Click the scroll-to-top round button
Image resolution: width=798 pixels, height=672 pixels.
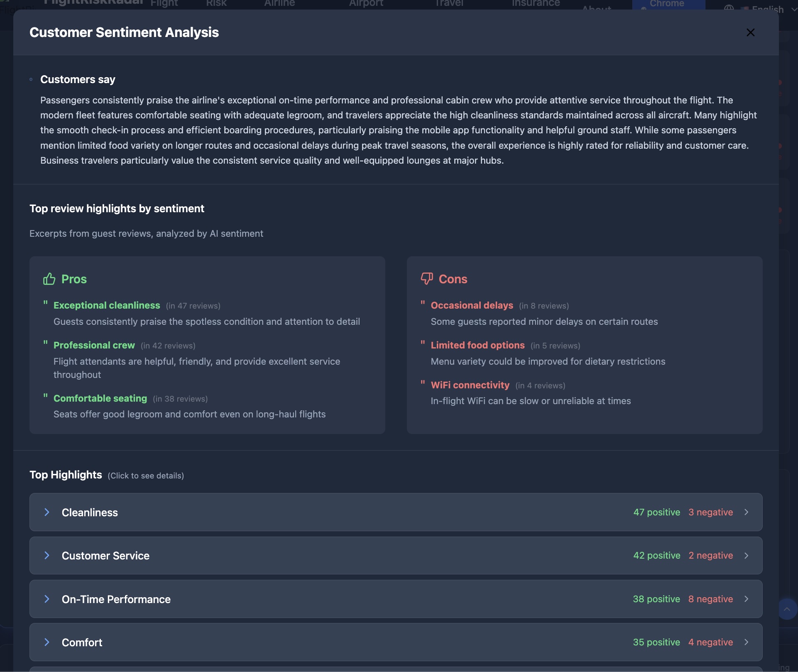point(787,609)
